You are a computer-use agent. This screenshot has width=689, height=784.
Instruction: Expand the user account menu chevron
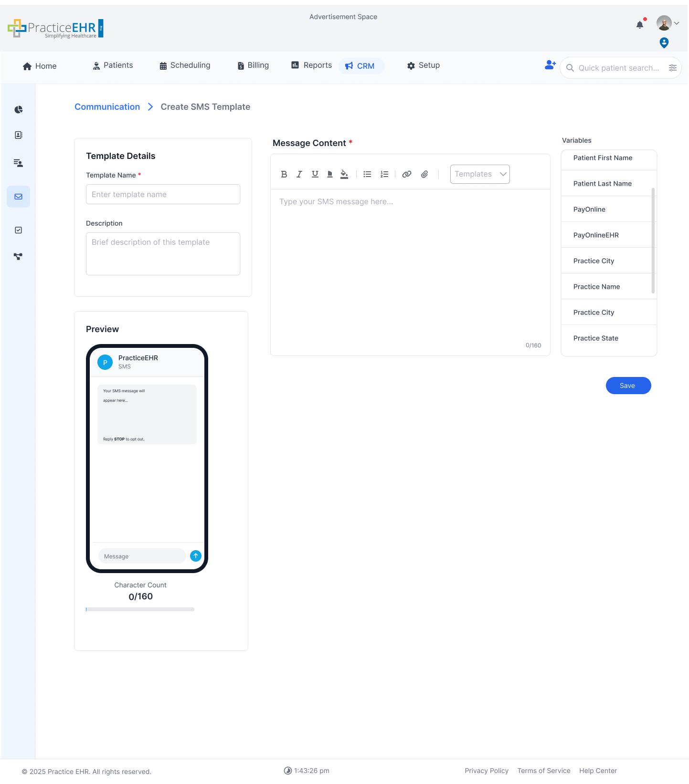677,23
